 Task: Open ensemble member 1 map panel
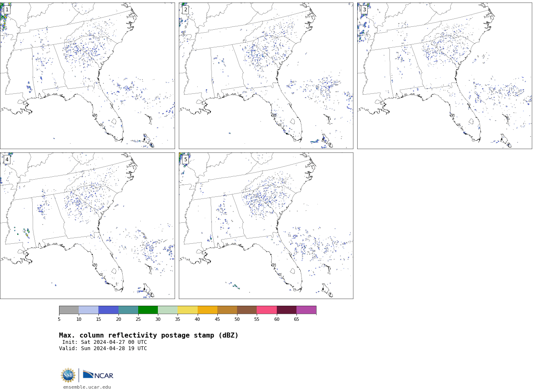pos(87,76)
